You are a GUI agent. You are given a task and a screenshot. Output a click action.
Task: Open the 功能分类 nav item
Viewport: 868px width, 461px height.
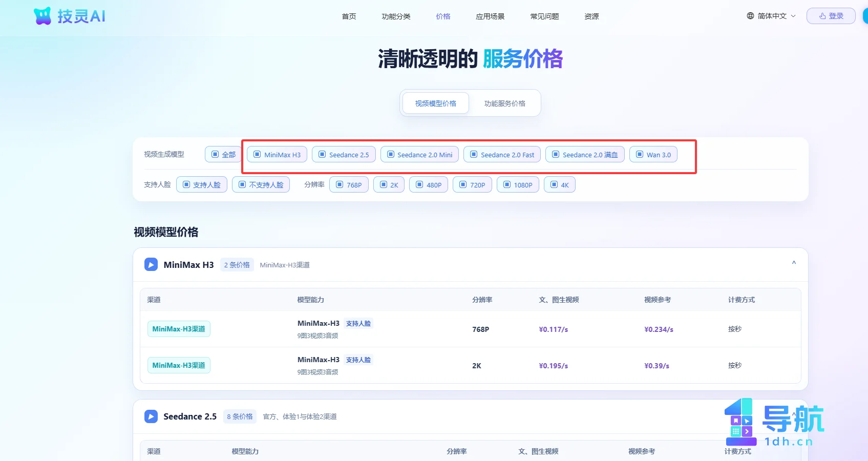pyautogui.click(x=396, y=16)
